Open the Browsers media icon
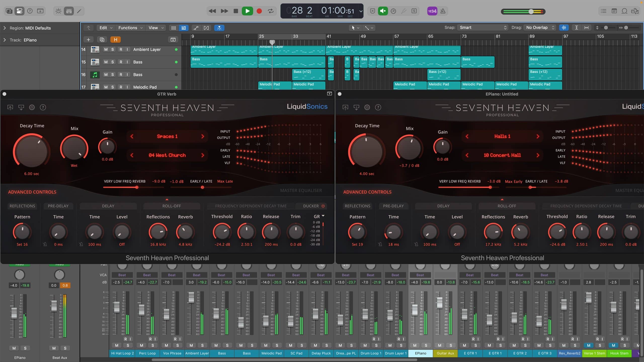This screenshot has width=644, height=362. point(635,11)
